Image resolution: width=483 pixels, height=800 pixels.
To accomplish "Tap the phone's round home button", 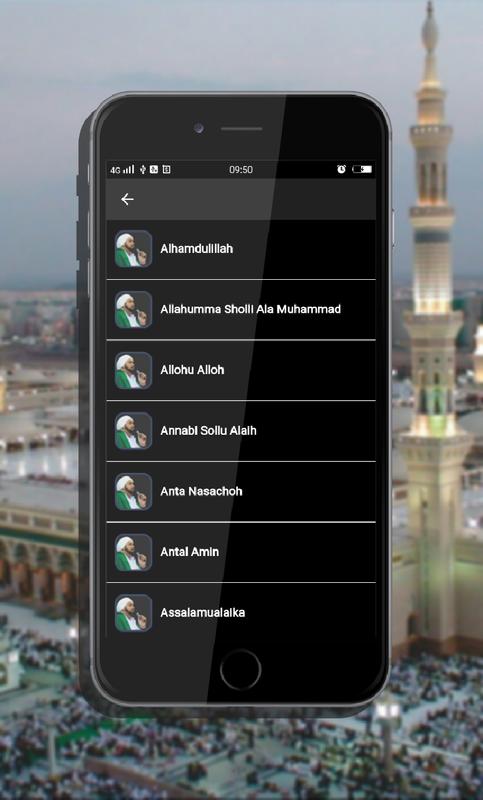I will (241, 669).
